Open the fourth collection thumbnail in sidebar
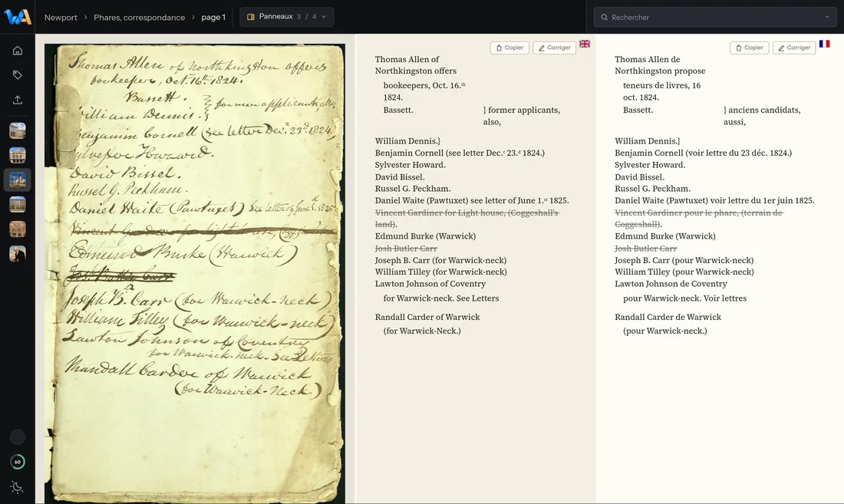 tap(17, 204)
